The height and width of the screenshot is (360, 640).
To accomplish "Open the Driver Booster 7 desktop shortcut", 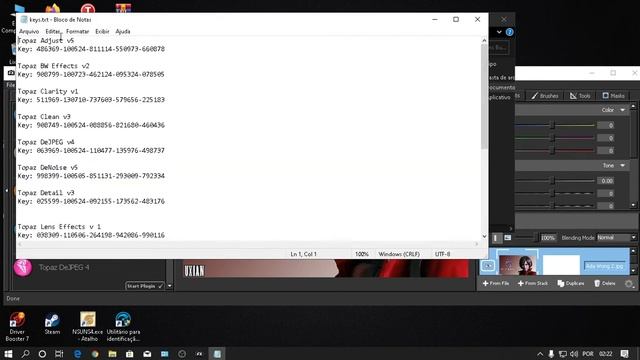I will click(x=17, y=327).
